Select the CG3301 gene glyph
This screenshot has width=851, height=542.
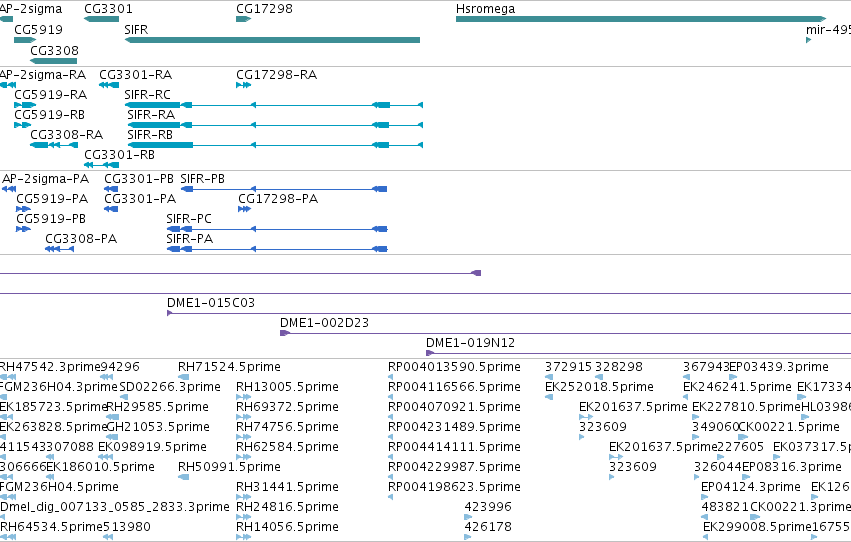tap(101, 19)
